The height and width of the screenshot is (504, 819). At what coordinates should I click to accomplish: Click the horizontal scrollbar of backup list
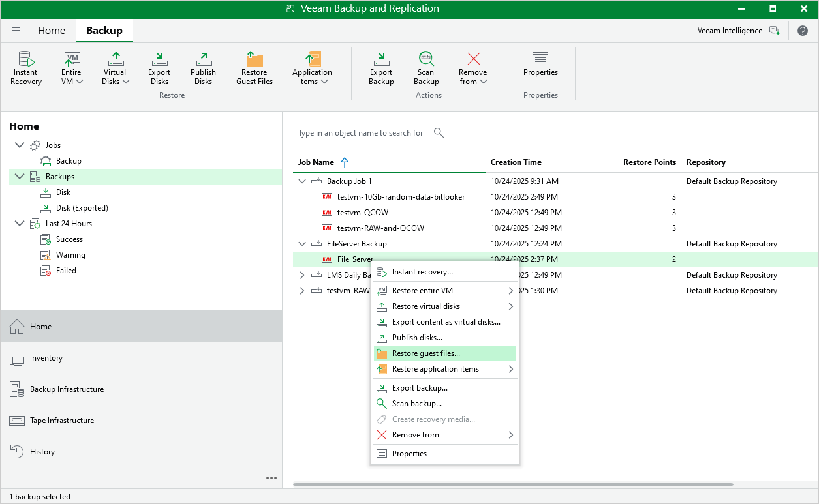point(513,484)
